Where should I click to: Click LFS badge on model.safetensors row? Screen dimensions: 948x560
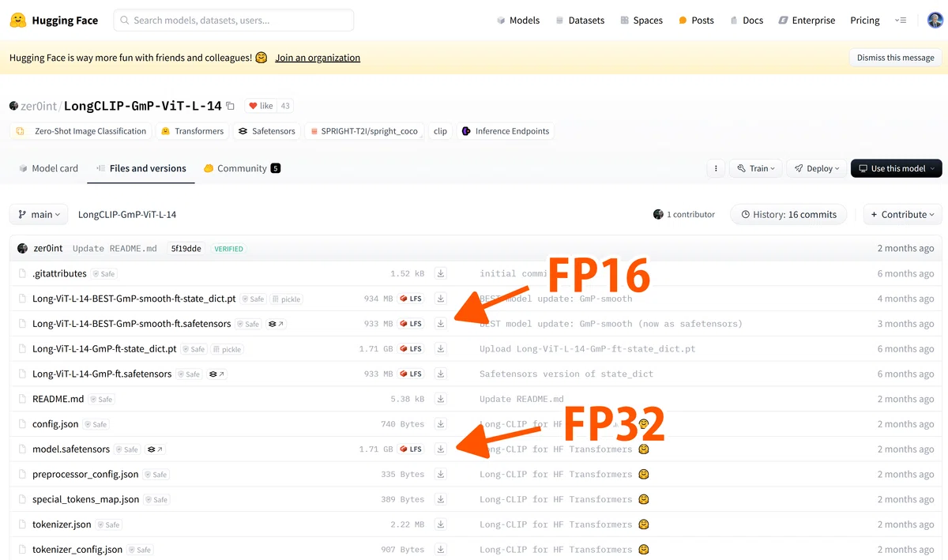click(x=412, y=449)
